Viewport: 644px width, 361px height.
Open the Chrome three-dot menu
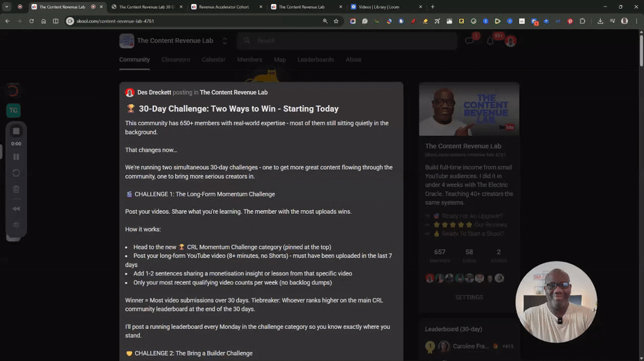tap(636, 21)
